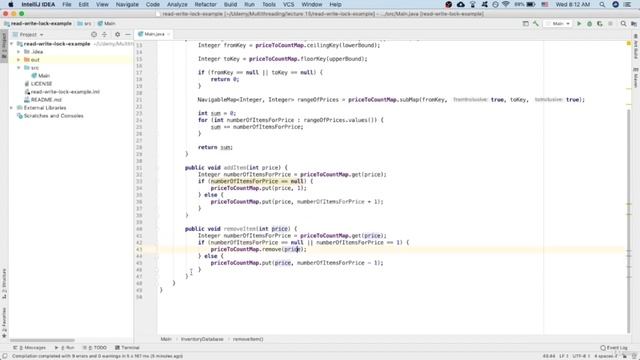This screenshot has height=360, width=640.
Task: Click the cursor position indicator in status bar
Action: tap(549, 356)
